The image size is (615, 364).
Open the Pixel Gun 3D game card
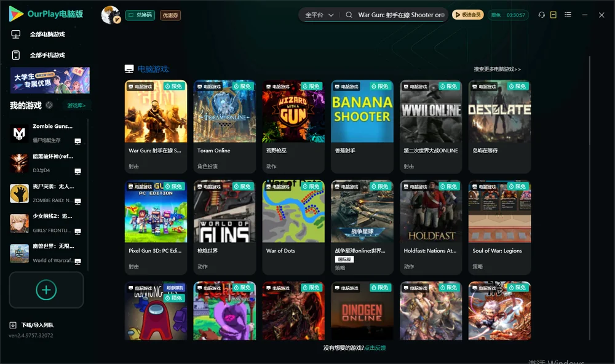[x=156, y=228]
